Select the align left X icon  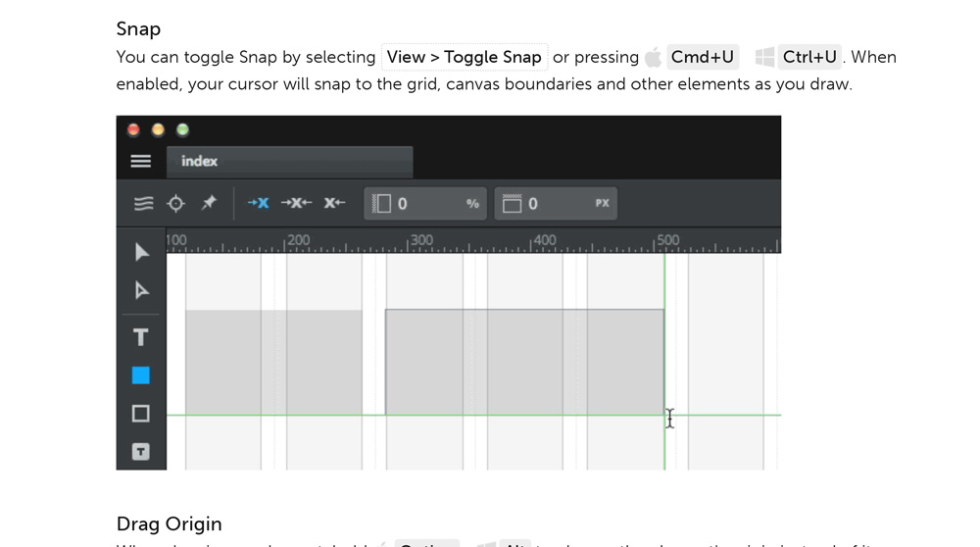click(258, 203)
